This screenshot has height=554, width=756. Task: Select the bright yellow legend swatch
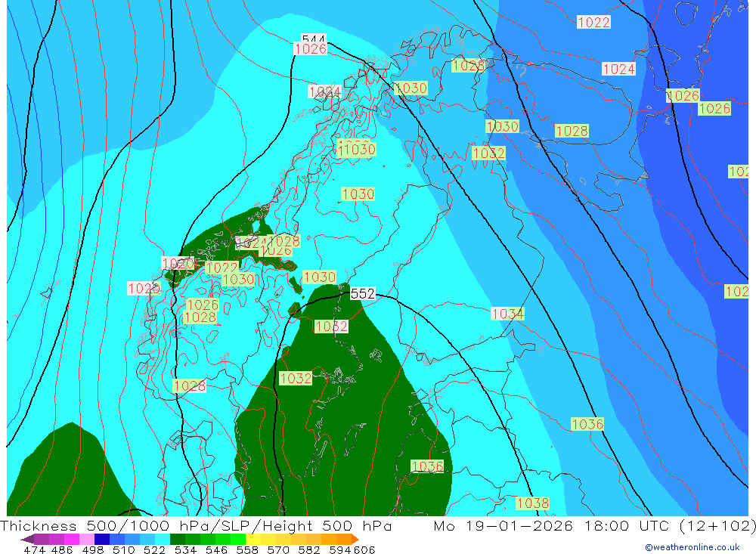point(253,539)
